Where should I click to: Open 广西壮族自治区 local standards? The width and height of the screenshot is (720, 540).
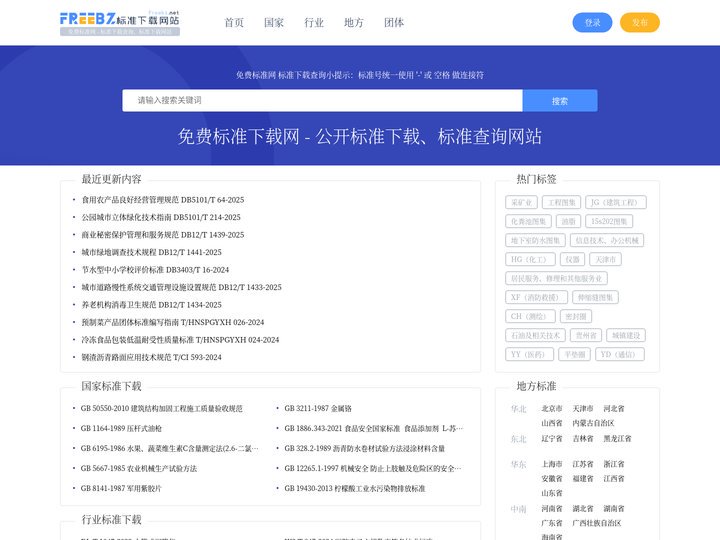point(596,523)
